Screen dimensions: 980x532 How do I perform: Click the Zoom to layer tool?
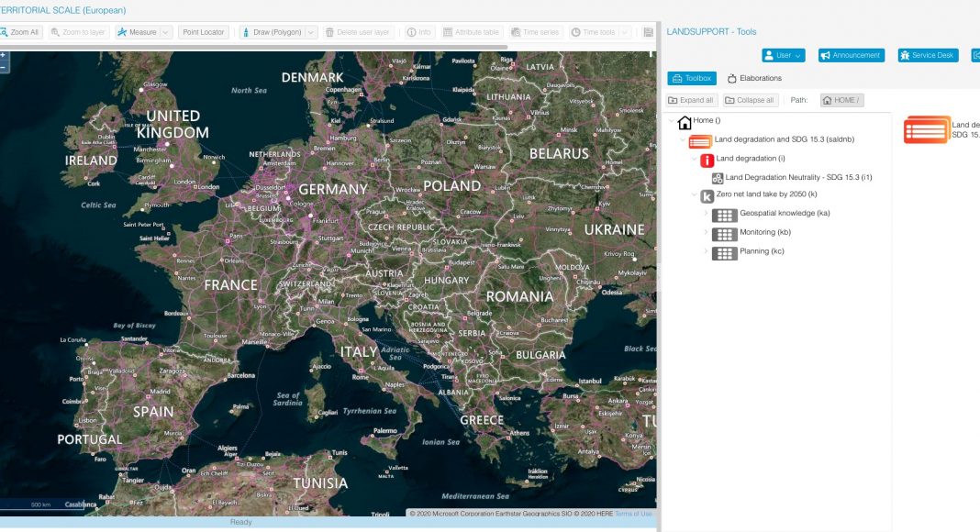coord(78,32)
